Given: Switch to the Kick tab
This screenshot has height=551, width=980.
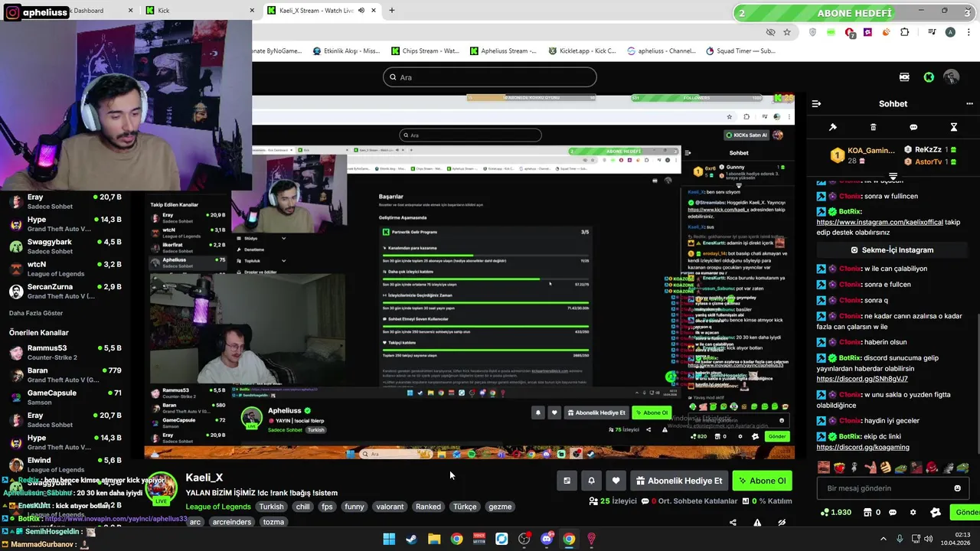Looking at the screenshot, I should click(x=201, y=11).
